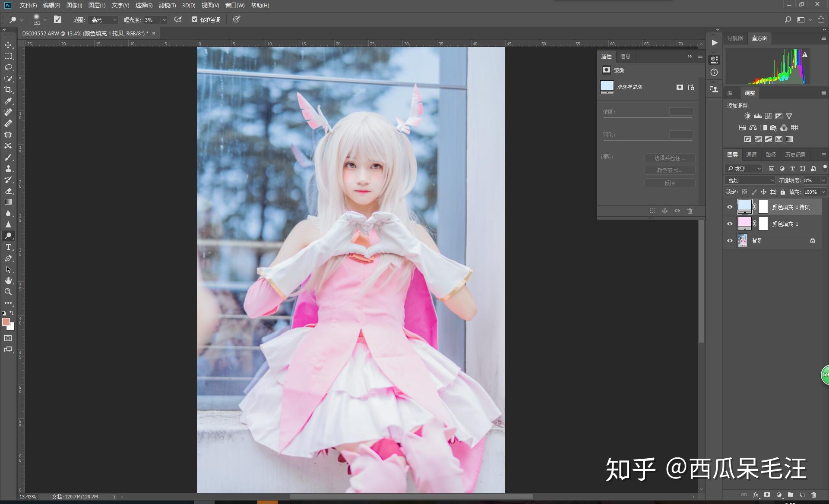Viewport: 829px width, 504px height.
Task: Switch to the 通道 tab
Action: coord(751,155)
